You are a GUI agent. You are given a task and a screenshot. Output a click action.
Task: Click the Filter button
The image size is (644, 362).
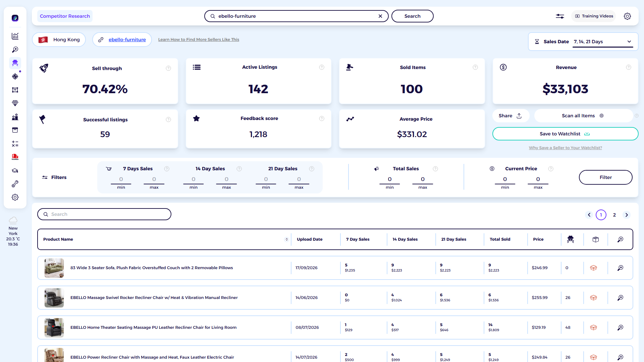coord(605,177)
